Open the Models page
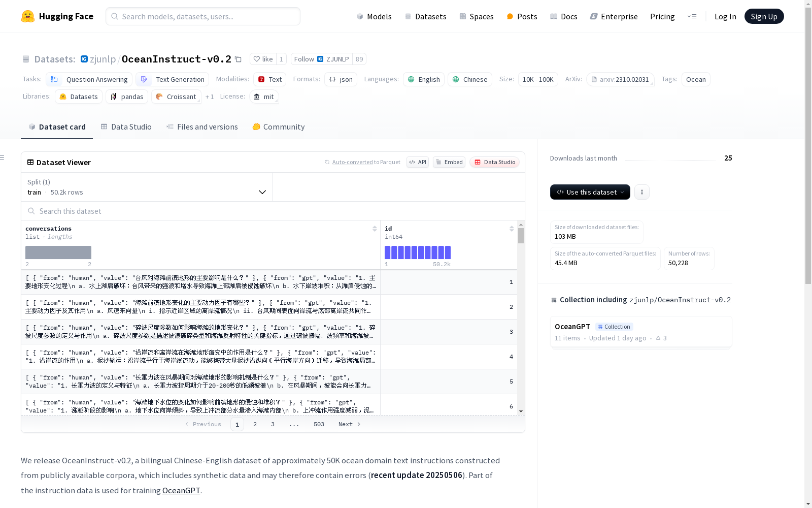 (374, 16)
